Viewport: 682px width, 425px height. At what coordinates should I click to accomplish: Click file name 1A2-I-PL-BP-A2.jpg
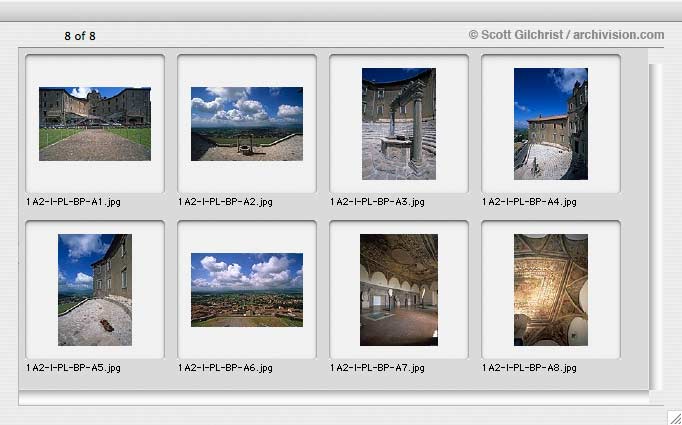point(225,202)
